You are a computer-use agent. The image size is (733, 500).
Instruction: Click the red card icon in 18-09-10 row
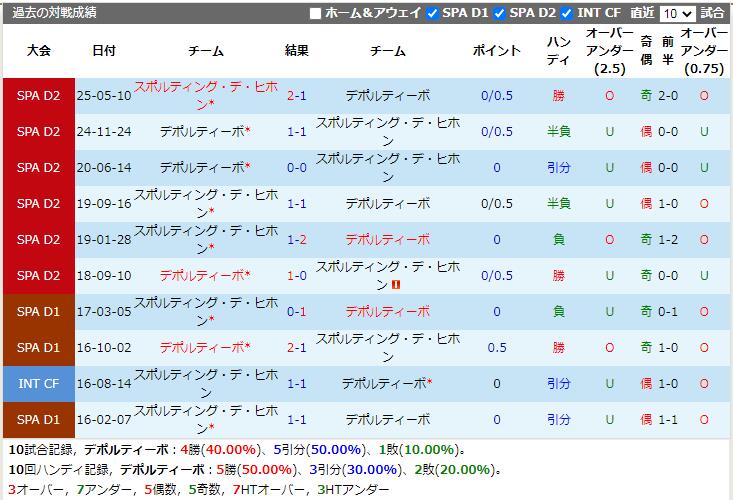[x=395, y=284]
